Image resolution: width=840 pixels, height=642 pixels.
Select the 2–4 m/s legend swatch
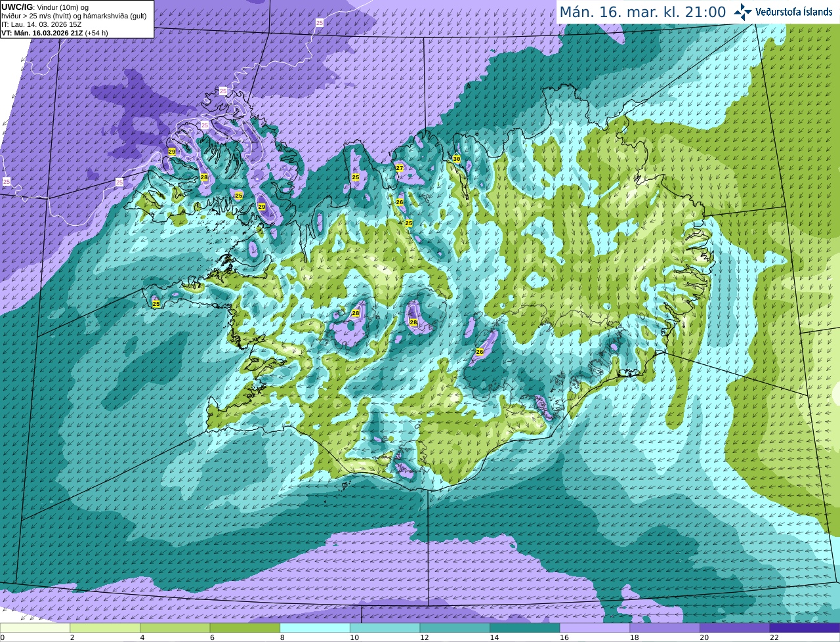tap(105, 628)
